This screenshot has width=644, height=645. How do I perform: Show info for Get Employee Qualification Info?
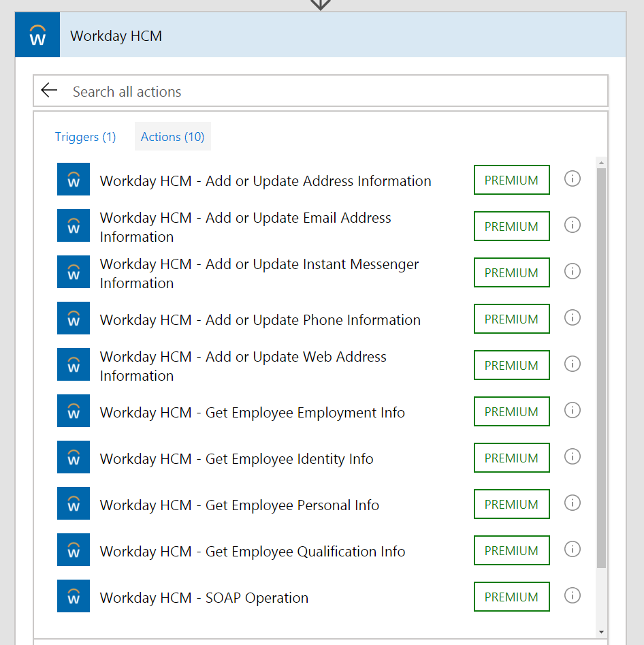[573, 550]
